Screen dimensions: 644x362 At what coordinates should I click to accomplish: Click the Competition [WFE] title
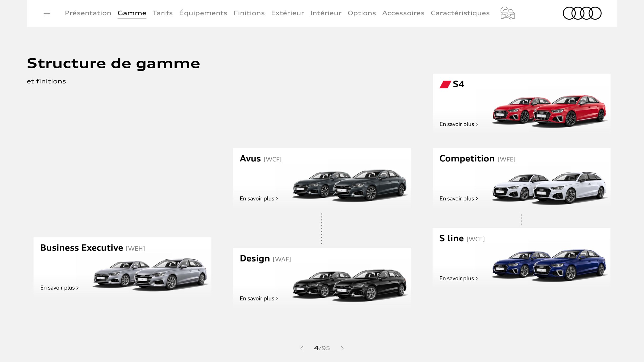477,159
